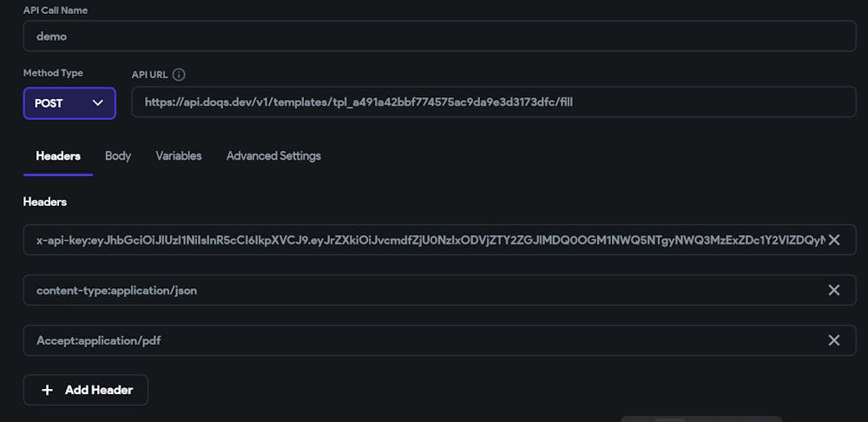Delete the content-type header row
The width and height of the screenshot is (868, 422).
(834, 290)
